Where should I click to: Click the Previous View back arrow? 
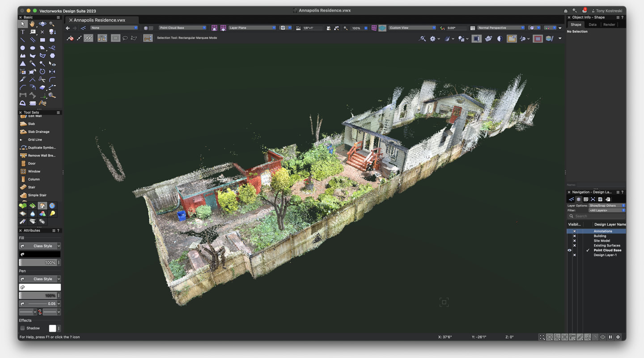(x=68, y=28)
